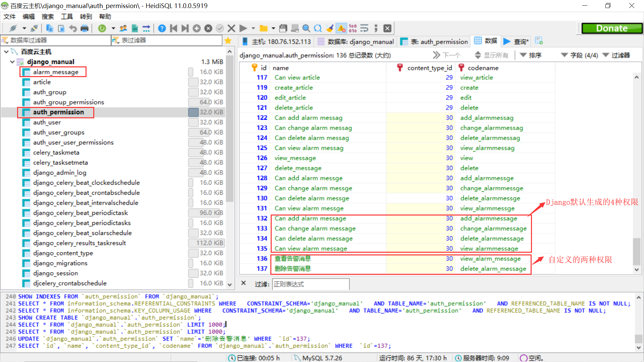Viewport: 644px width, 362px height.
Task: Click the green refresh icon
Action: 102,28
